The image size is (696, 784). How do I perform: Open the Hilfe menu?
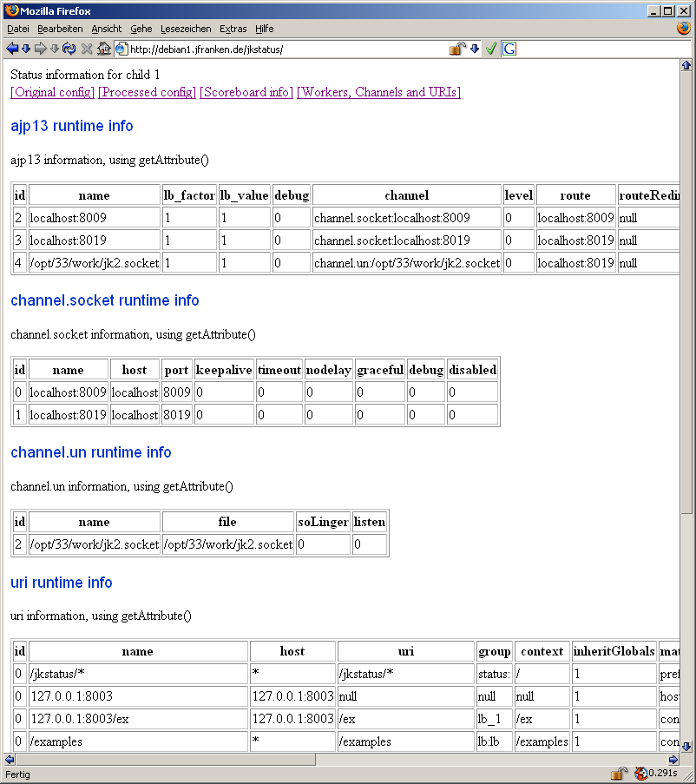coord(265,29)
